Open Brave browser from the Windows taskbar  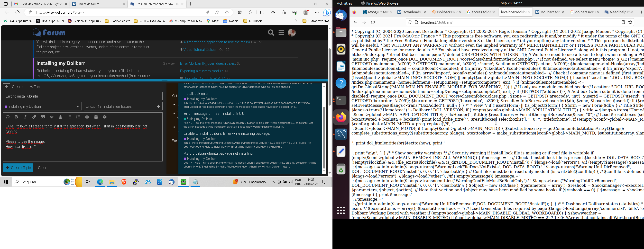pyautogui.click(x=124, y=182)
